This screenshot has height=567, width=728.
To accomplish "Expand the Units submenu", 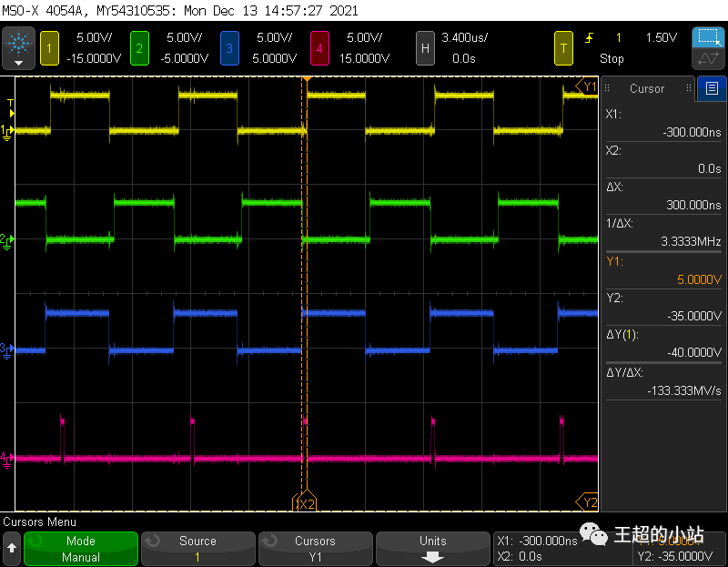I will [x=432, y=549].
